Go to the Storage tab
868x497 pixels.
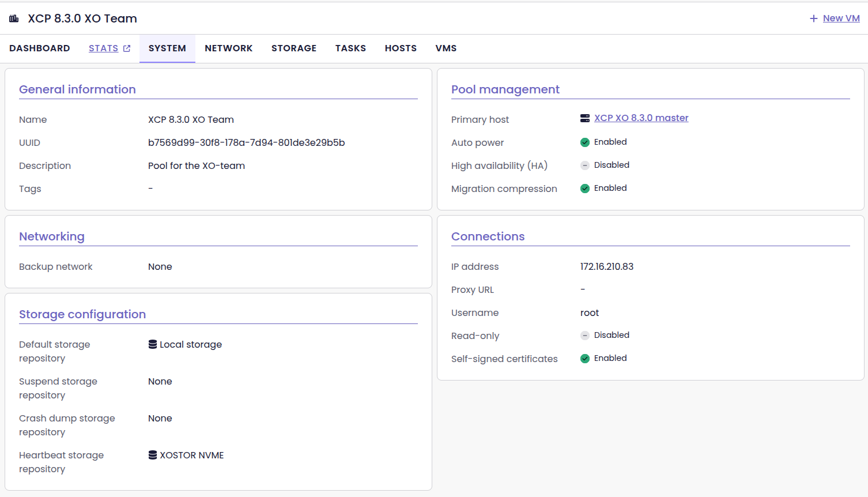[x=294, y=48]
